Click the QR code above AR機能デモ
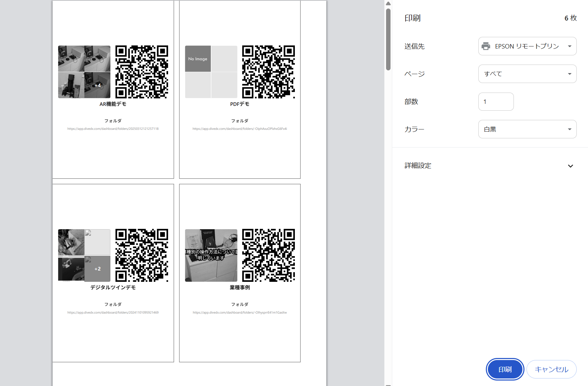Image resolution: width=588 pixels, height=386 pixels. click(x=142, y=72)
